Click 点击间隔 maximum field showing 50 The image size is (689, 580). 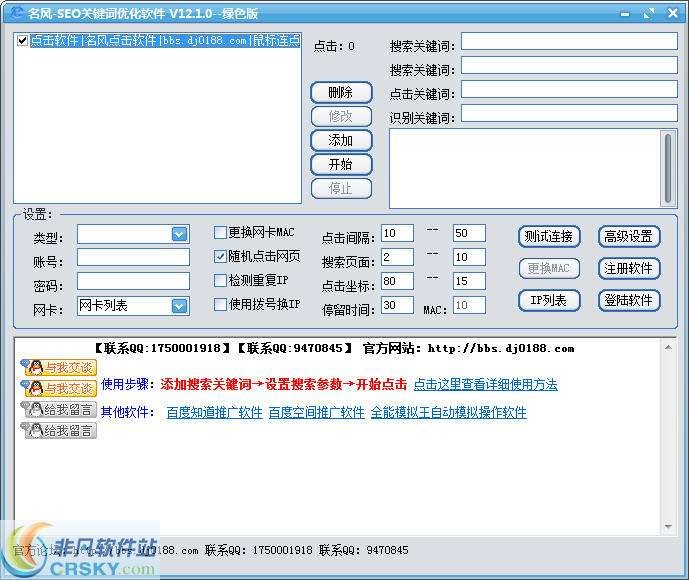(x=469, y=233)
